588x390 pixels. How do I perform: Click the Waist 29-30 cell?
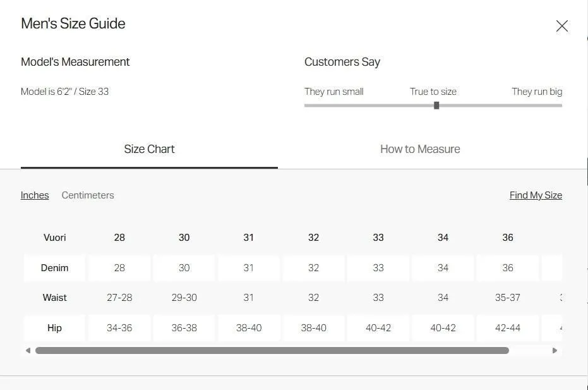[184, 298]
